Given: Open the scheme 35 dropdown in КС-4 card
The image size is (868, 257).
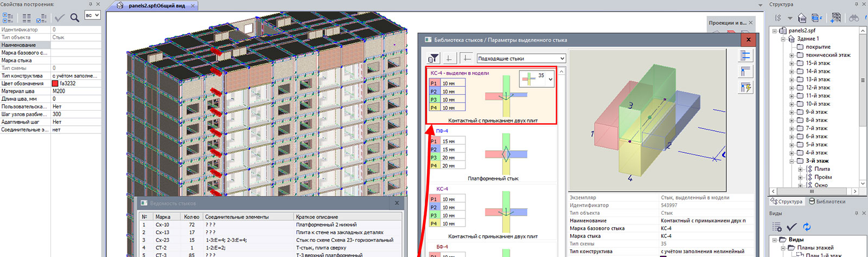Looking at the screenshot, I should (x=550, y=79).
